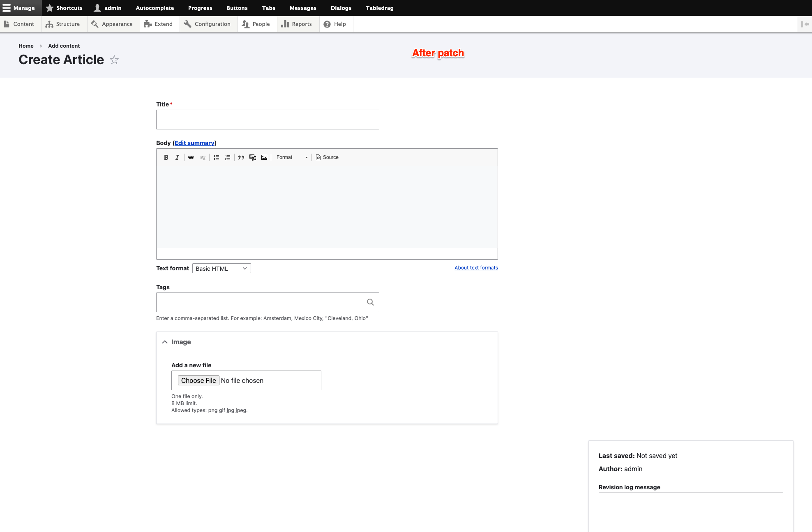Click the search icon in the Tags field
This screenshot has height=532, width=812.
coord(370,302)
